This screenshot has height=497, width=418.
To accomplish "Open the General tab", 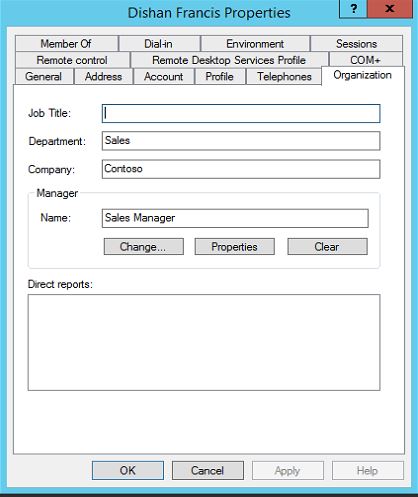I will click(x=44, y=76).
